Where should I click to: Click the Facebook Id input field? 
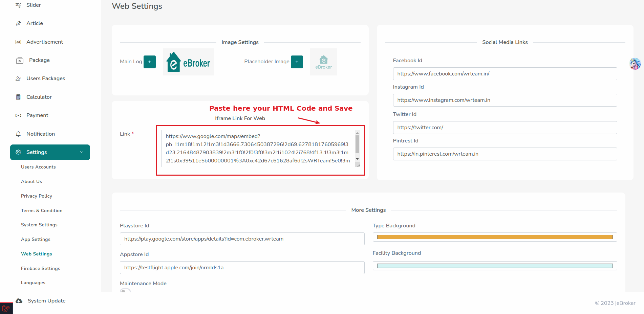coord(505,74)
